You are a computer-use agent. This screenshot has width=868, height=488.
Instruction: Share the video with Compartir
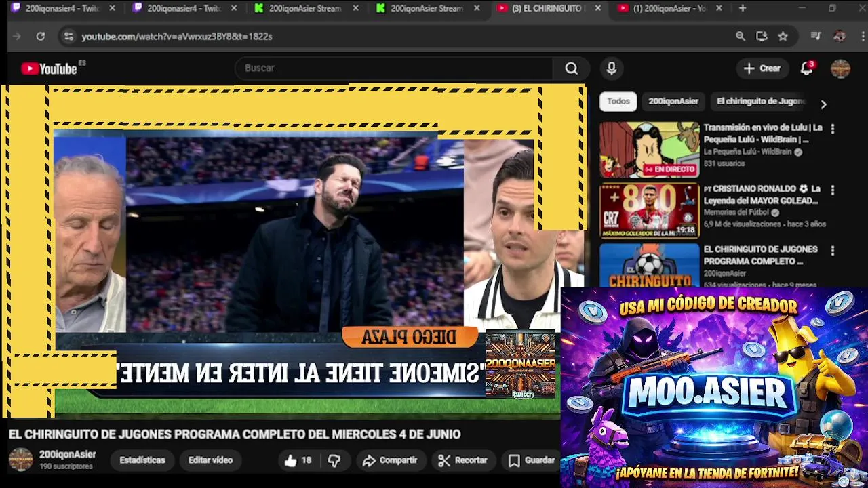pos(390,460)
